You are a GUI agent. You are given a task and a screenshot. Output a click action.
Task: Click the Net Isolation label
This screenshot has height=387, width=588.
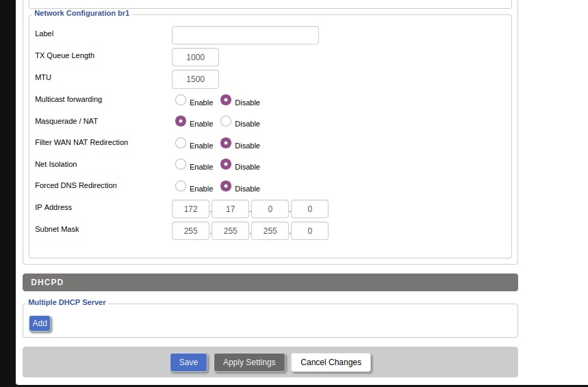pos(56,164)
